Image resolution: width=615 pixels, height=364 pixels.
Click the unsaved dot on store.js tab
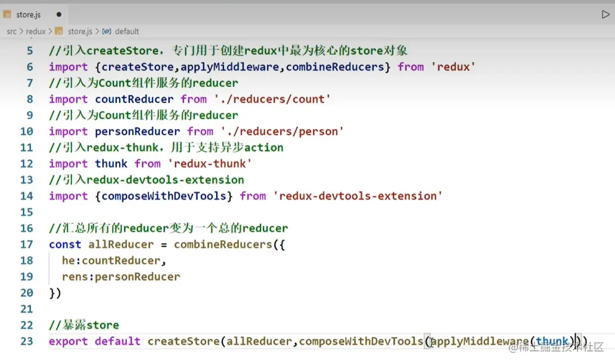[x=59, y=14]
